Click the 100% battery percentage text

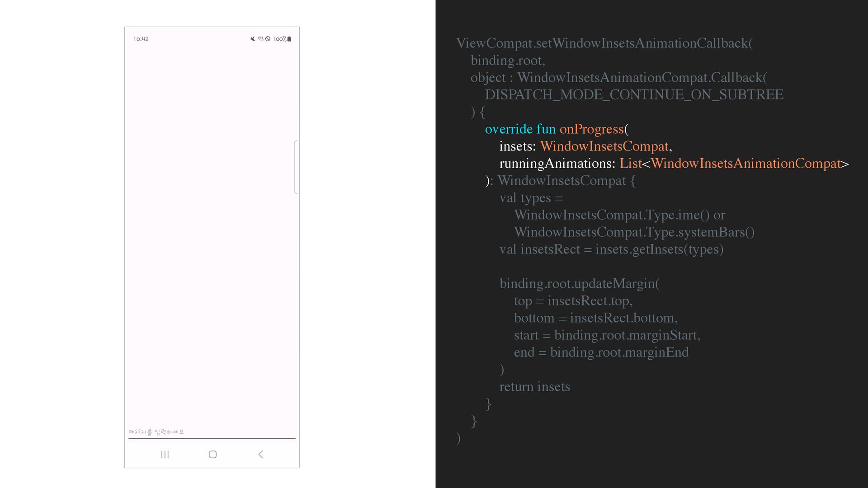click(x=279, y=39)
